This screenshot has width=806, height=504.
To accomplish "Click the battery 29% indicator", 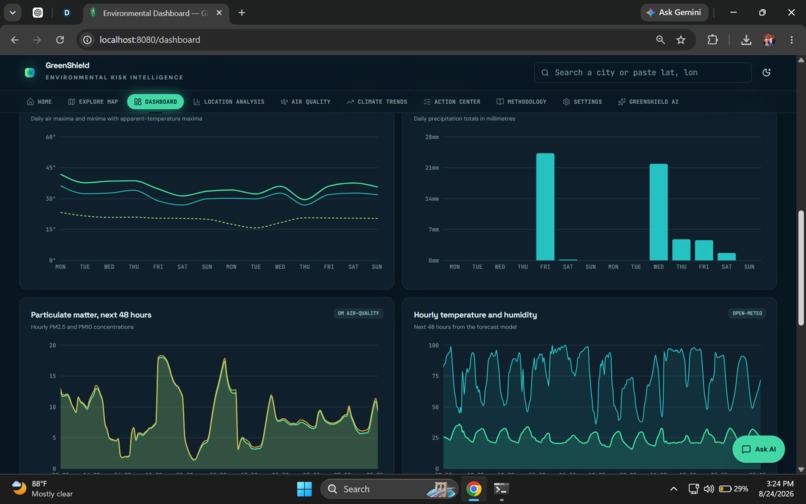I will [734, 489].
